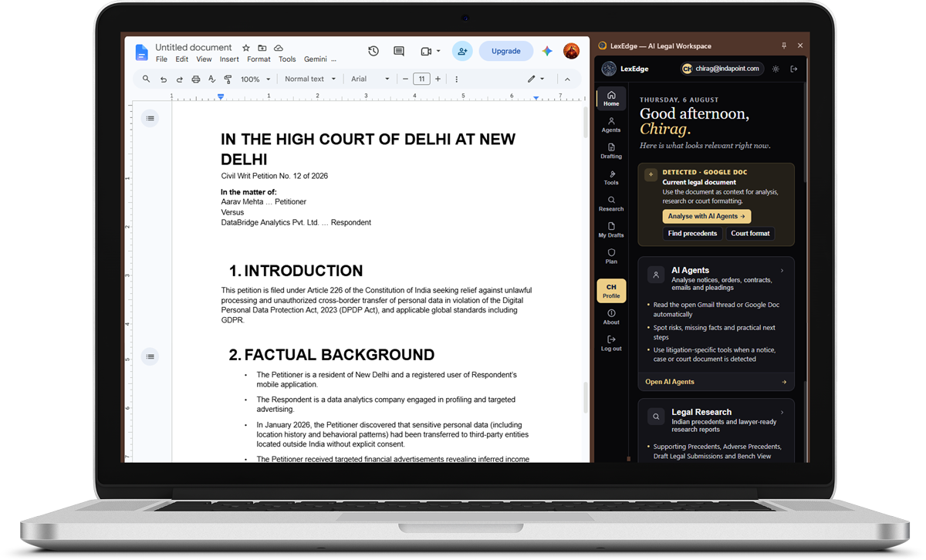
Task: Open the Format menu
Action: point(259,59)
